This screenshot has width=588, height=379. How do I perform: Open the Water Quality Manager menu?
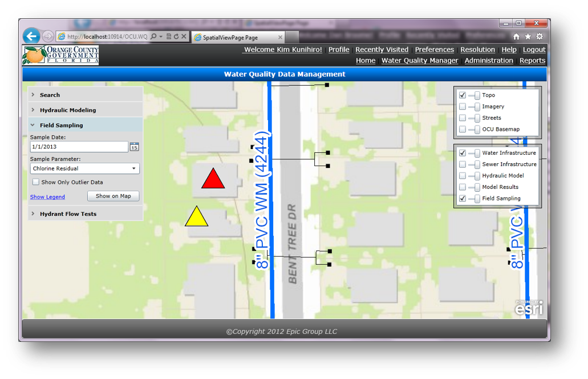coord(419,61)
